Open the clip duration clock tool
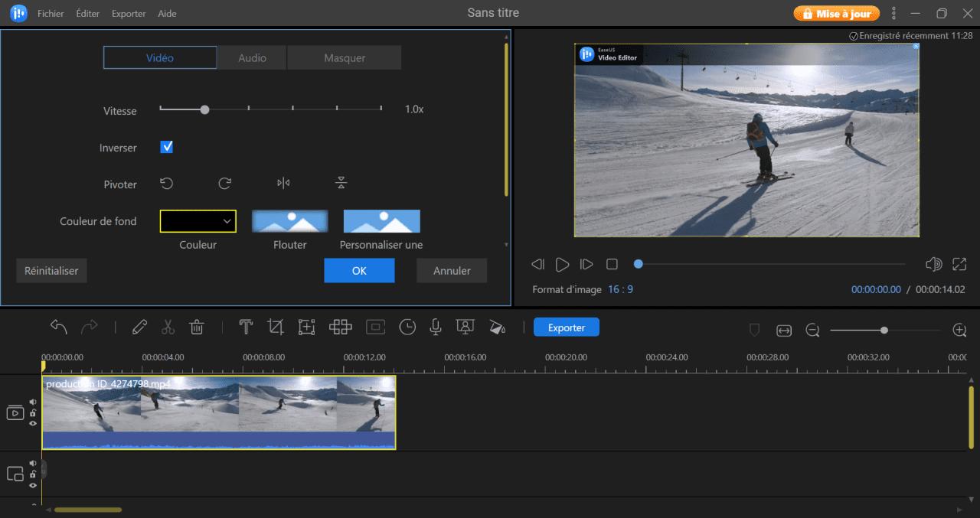The width and height of the screenshot is (980, 518). 407,327
